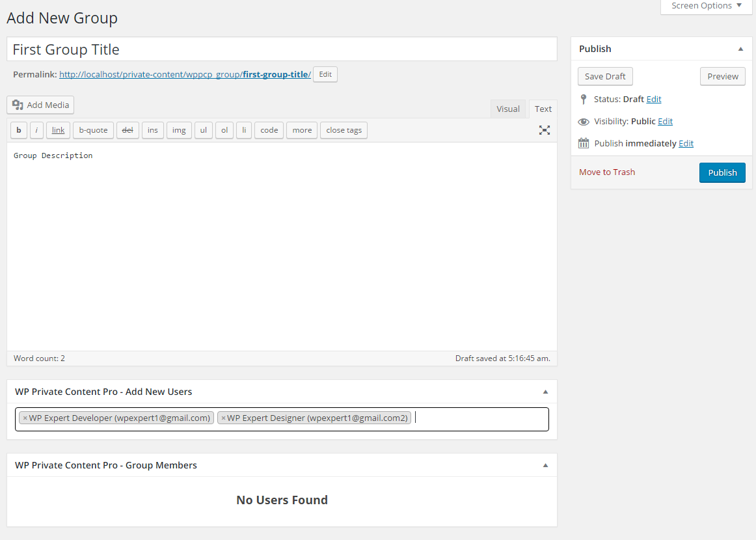Switch to the Text editor tab

[543, 109]
